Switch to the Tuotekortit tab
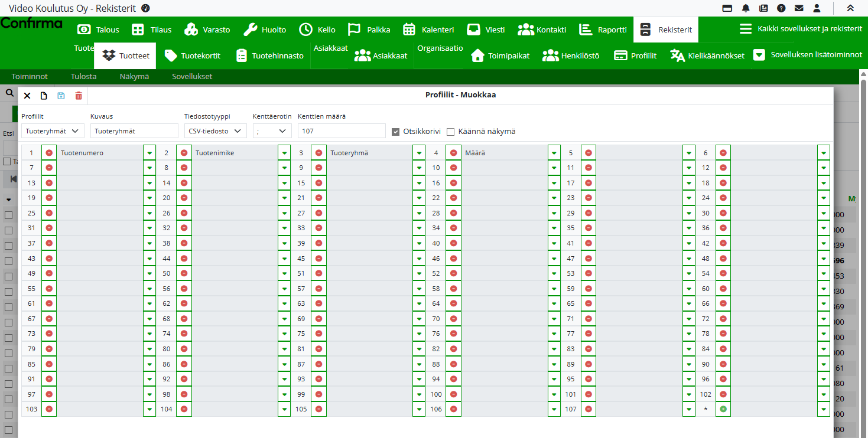The width and height of the screenshot is (868, 438). (x=193, y=55)
